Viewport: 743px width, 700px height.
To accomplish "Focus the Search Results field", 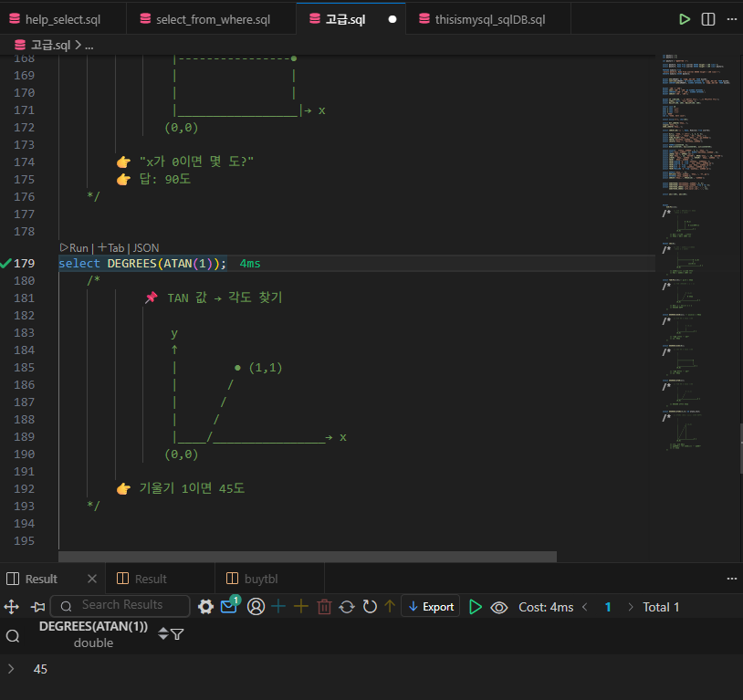I will pyautogui.click(x=120, y=606).
